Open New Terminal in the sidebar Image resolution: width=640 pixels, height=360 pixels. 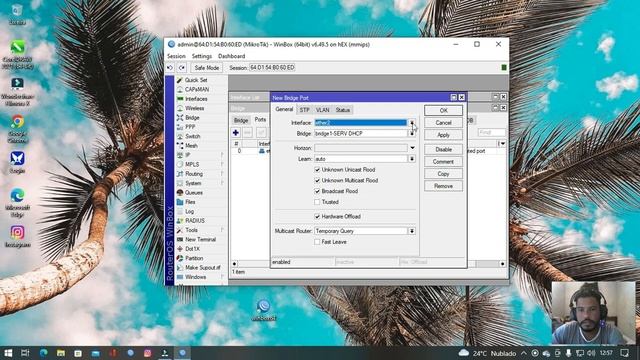pos(200,240)
